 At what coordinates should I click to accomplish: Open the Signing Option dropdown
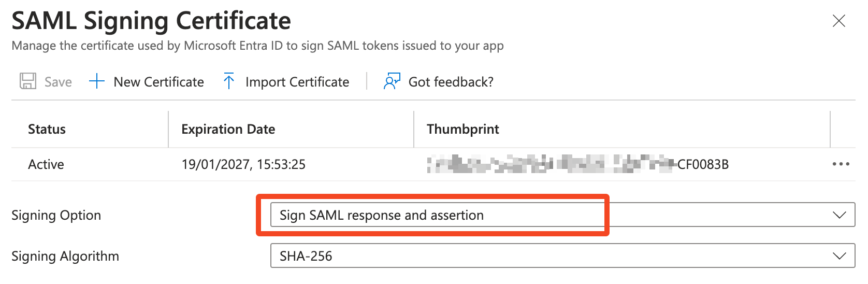pyautogui.click(x=562, y=215)
